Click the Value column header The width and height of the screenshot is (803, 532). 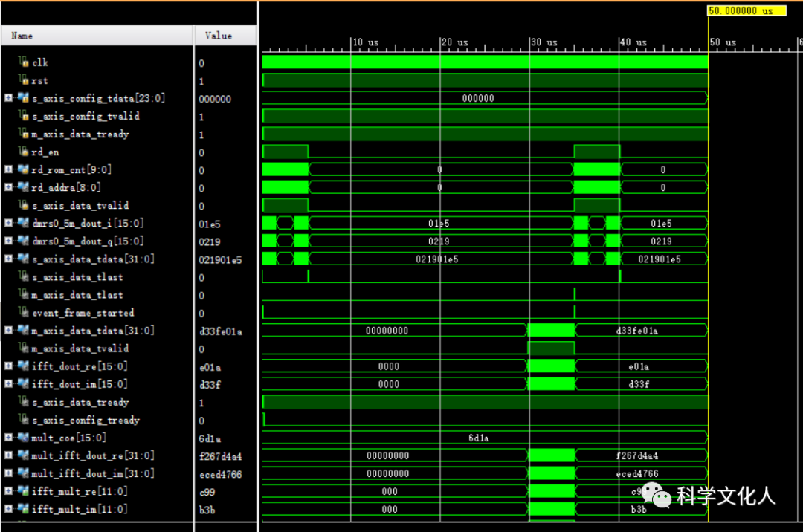coord(218,36)
